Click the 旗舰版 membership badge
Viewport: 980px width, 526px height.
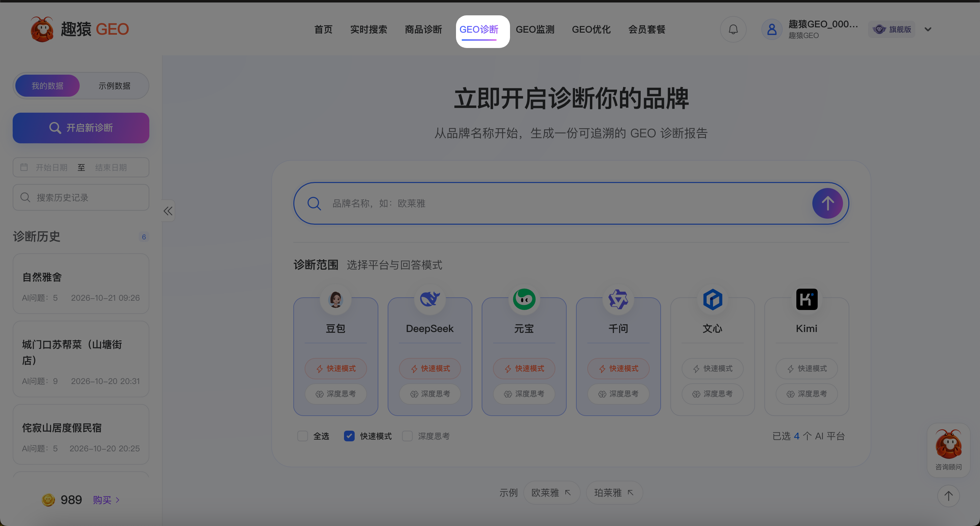coord(892,29)
